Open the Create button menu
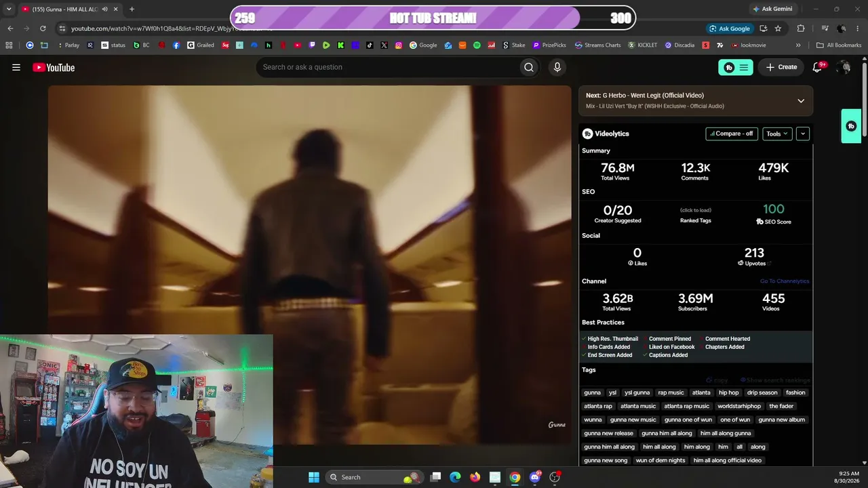 781,67
